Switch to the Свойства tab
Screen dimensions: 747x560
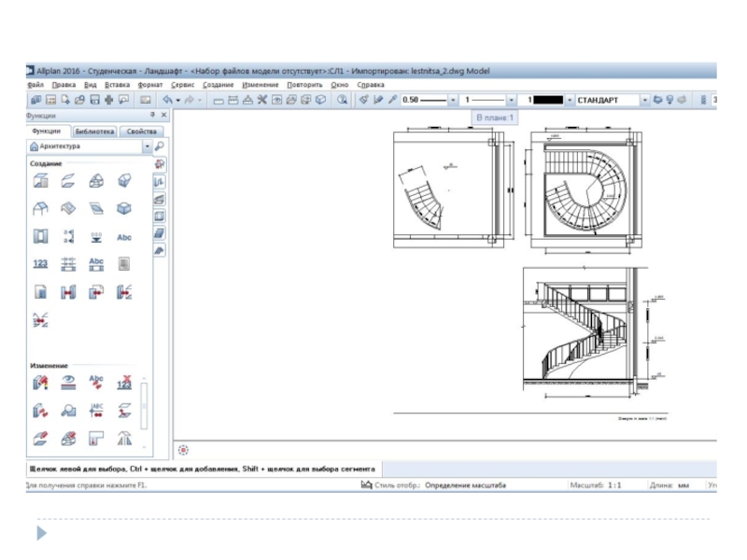(x=143, y=132)
